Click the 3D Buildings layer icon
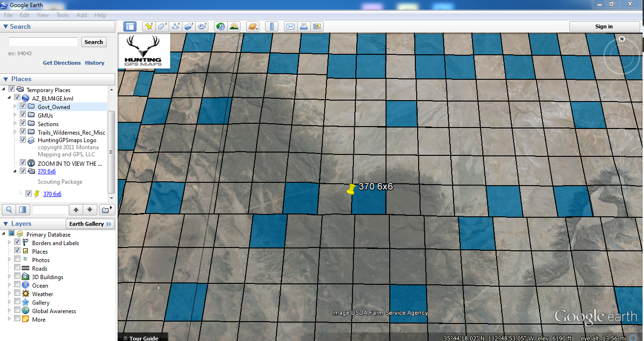 26,277
